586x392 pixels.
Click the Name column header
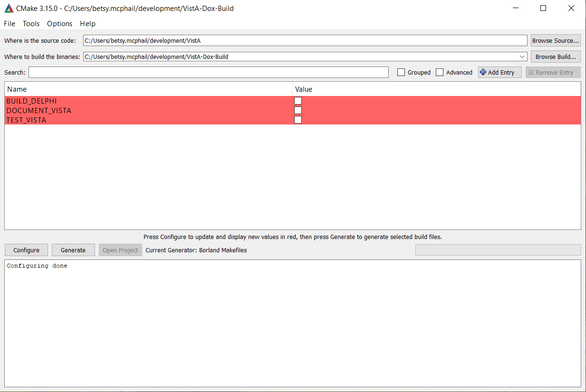coord(17,89)
